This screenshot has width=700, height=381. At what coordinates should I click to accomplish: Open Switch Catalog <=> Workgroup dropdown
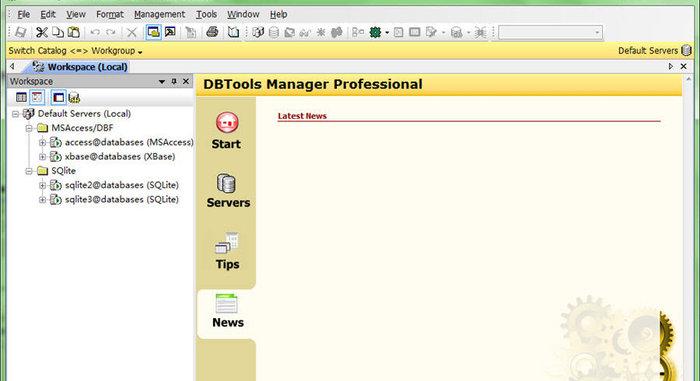click(75, 51)
